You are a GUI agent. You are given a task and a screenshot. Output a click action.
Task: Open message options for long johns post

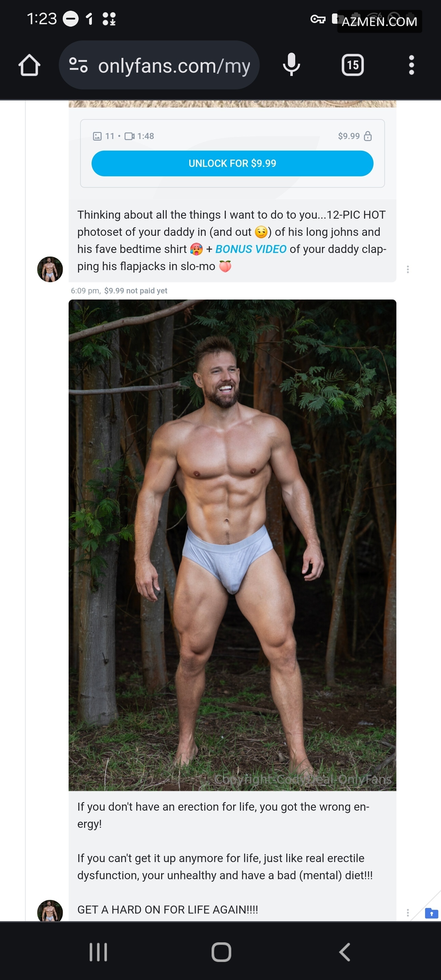click(x=408, y=269)
